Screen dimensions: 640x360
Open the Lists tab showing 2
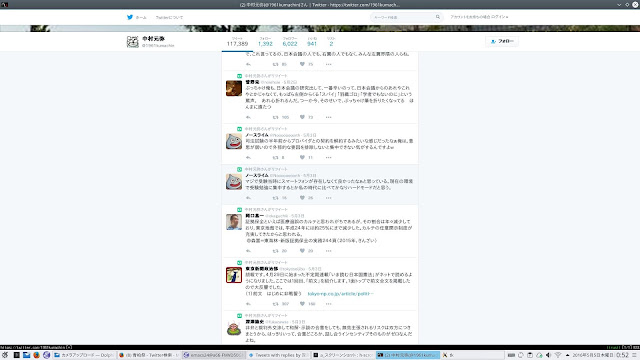331,42
